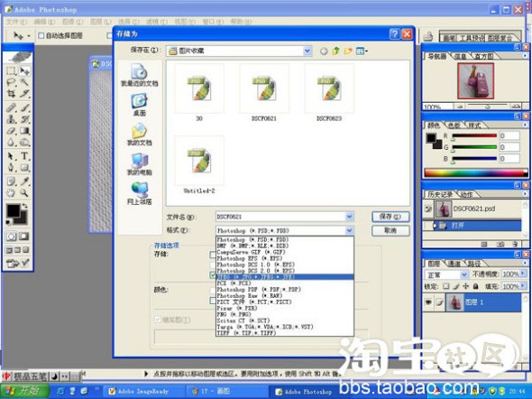Select the Hand tool
This screenshot has height=399, width=532.
point(11,193)
